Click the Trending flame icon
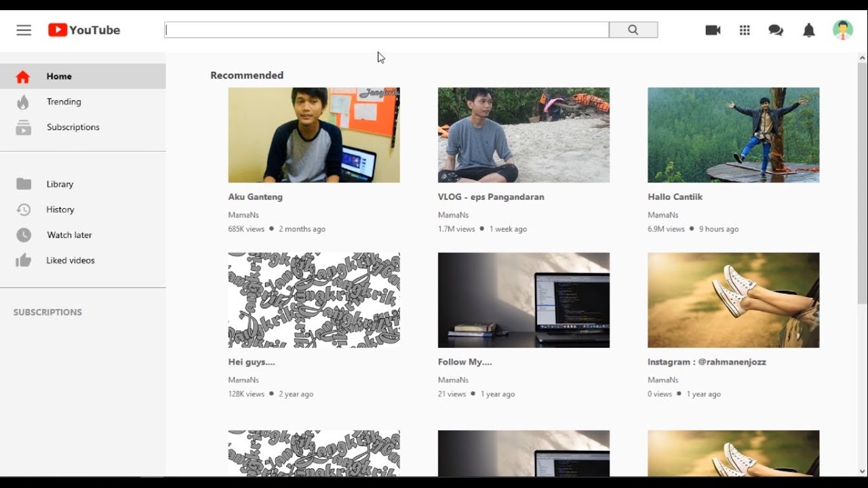This screenshot has height=488, width=868. tap(23, 102)
